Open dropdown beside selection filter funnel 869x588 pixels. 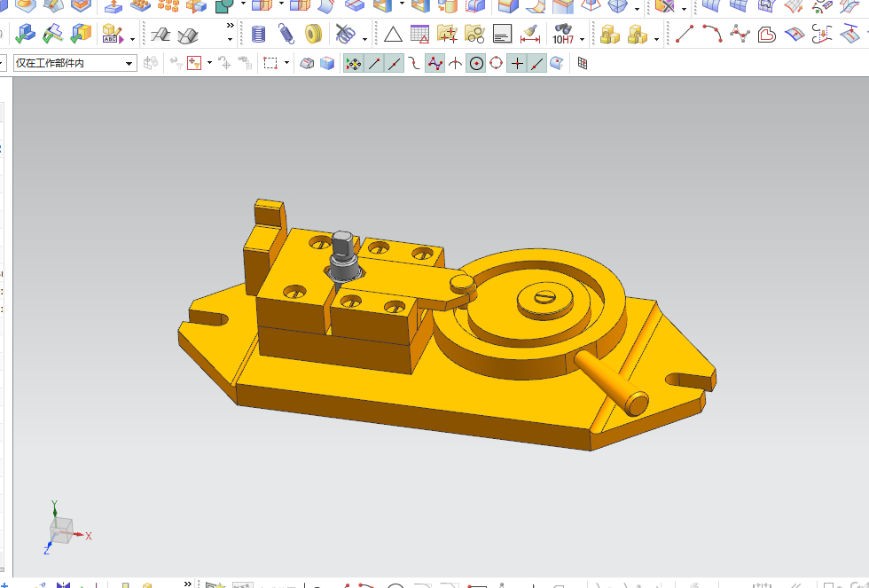click(209, 63)
